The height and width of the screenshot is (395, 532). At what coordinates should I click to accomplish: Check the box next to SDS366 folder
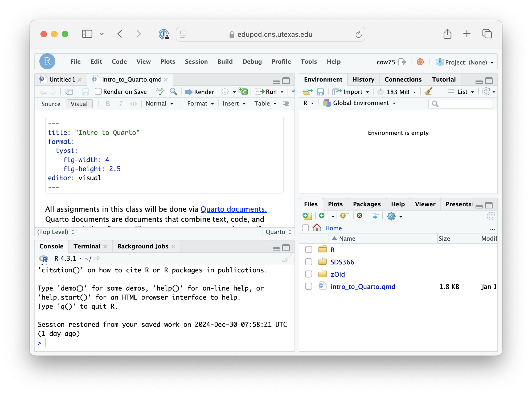[x=309, y=262]
